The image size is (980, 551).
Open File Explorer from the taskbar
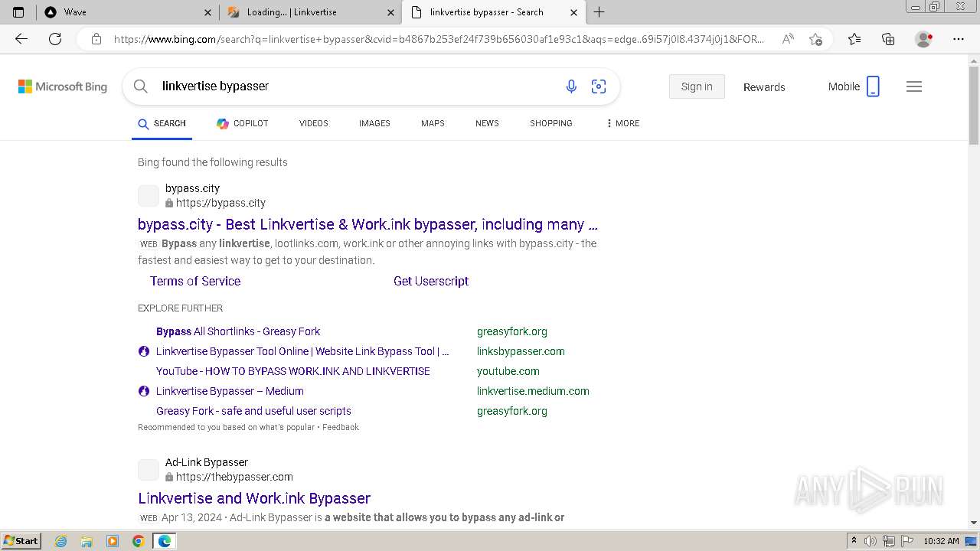87,541
